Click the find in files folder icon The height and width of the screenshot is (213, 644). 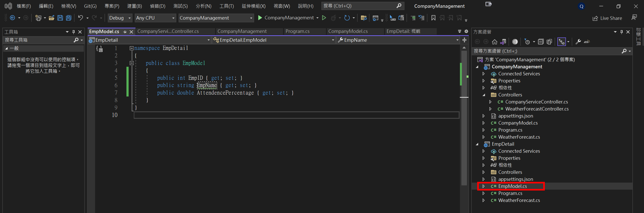point(364,18)
